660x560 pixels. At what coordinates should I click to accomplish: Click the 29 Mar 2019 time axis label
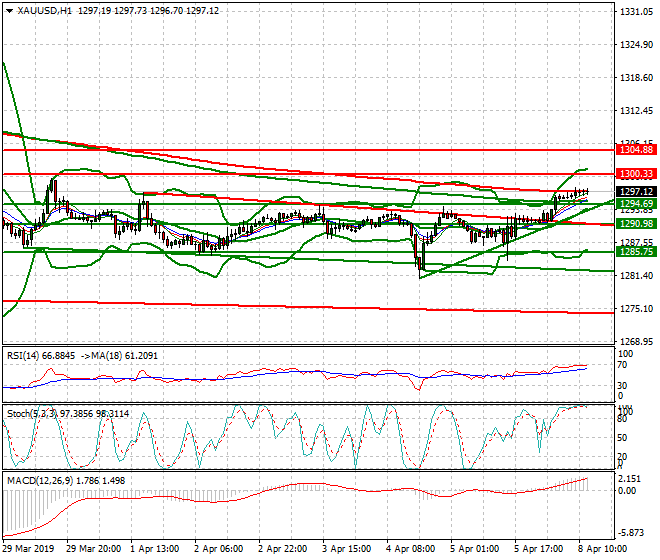28,549
